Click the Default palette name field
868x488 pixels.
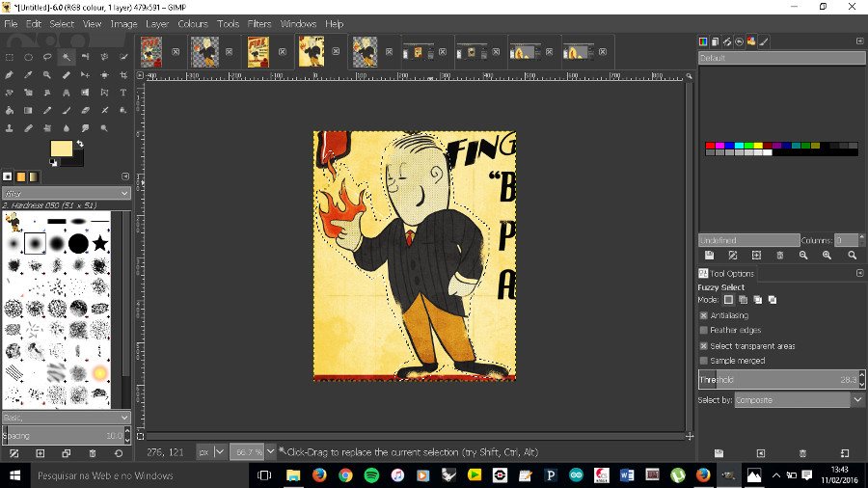tap(781, 58)
